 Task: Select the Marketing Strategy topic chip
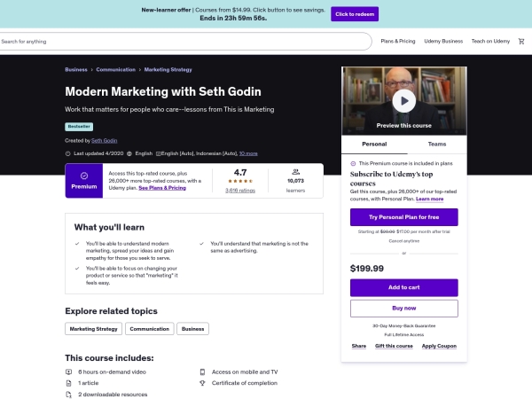pyautogui.click(x=93, y=328)
